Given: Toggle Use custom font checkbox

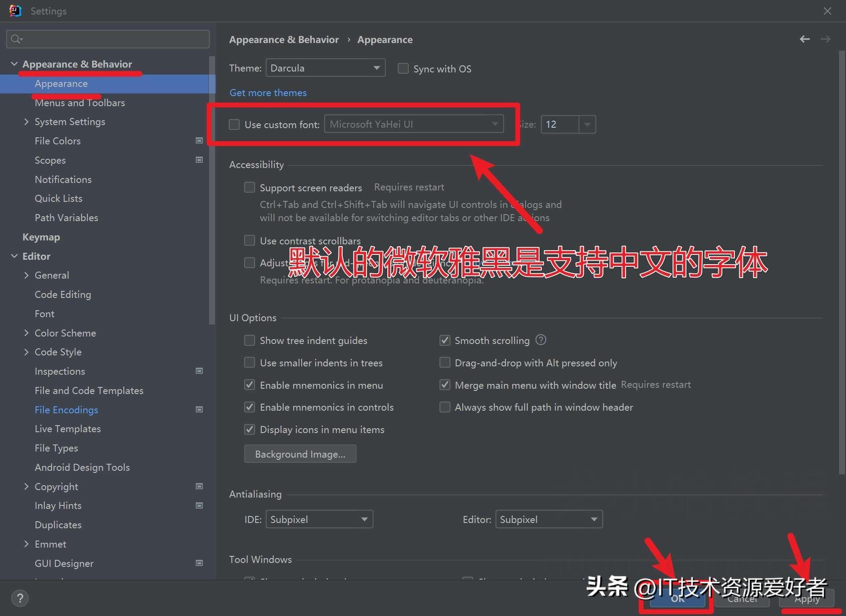Looking at the screenshot, I should coord(234,125).
